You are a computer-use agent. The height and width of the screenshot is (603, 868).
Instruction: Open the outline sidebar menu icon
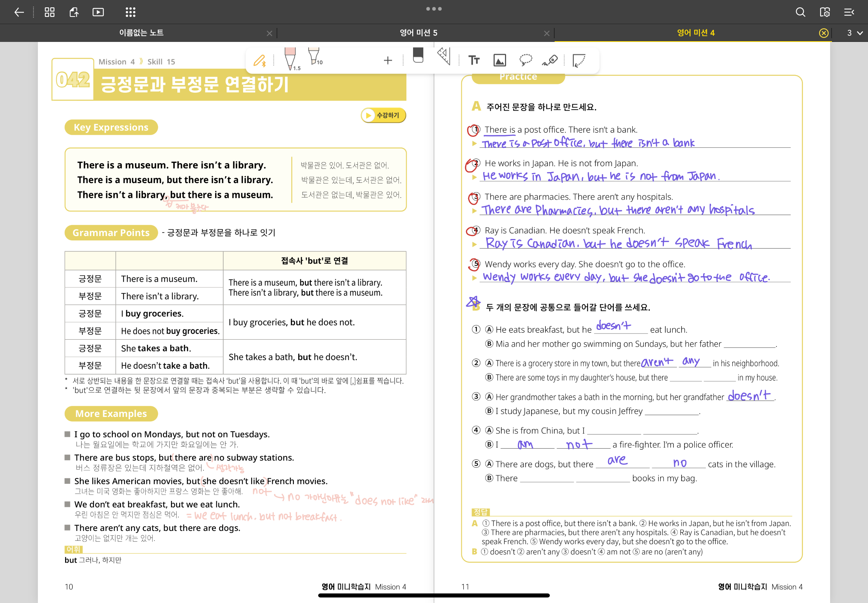click(849, 12)
